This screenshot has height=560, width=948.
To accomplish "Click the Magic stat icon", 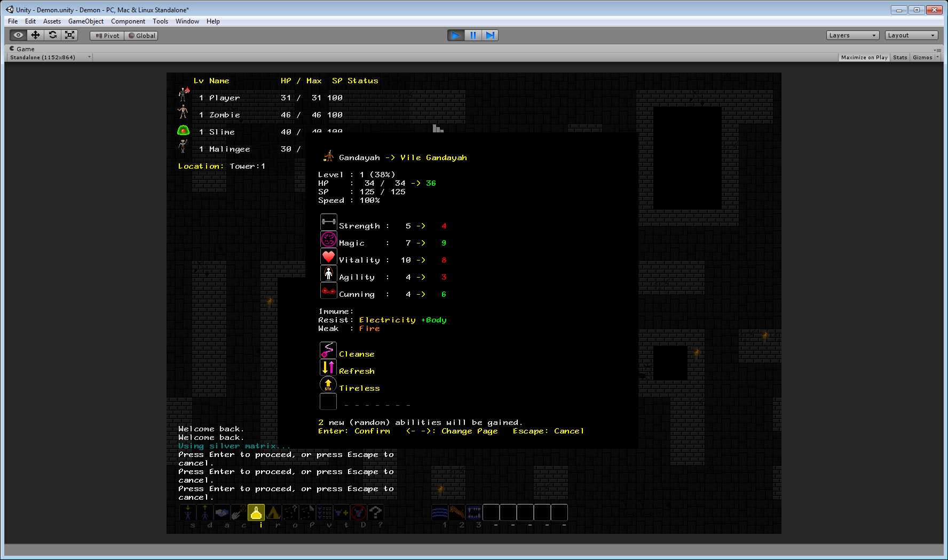I will (x=328, y=239).
